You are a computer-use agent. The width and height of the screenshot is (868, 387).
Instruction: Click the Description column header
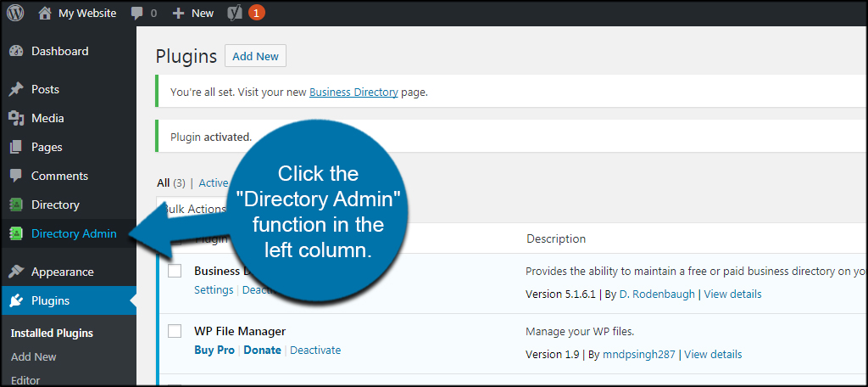pyautogui.click(x=556, y=239)
